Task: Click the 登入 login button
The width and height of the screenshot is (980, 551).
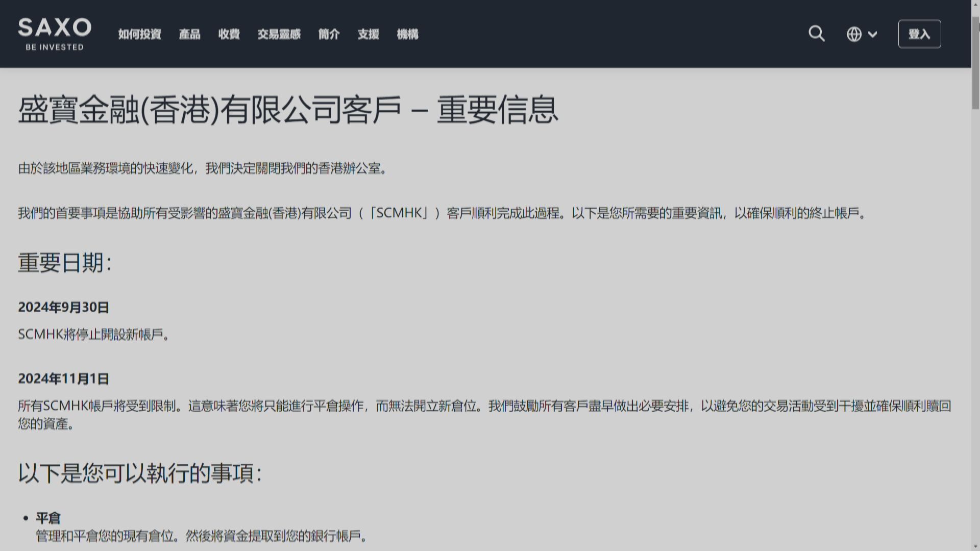Action: (919, 34)
